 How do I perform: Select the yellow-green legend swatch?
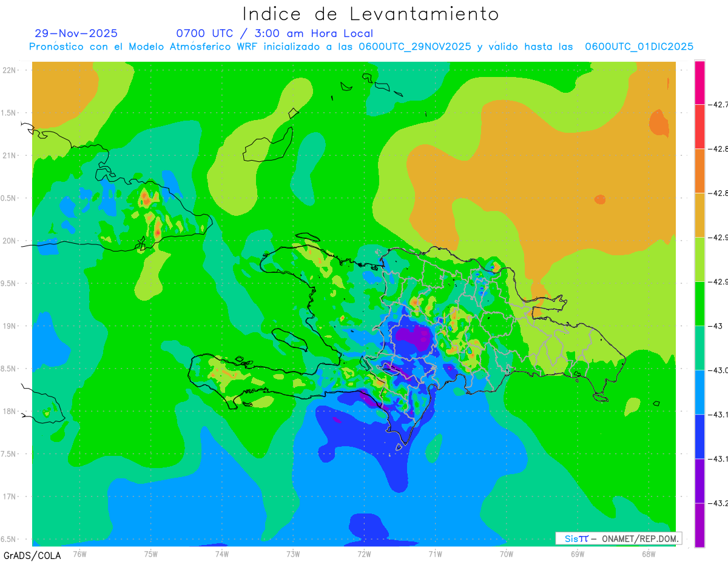click(x=699, y=259)
